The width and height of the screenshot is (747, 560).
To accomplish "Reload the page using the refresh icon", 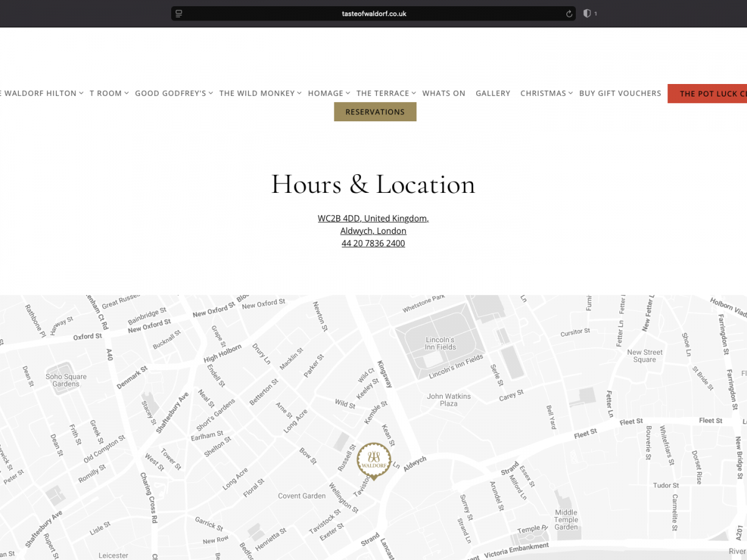I will [x=569, y=14].
